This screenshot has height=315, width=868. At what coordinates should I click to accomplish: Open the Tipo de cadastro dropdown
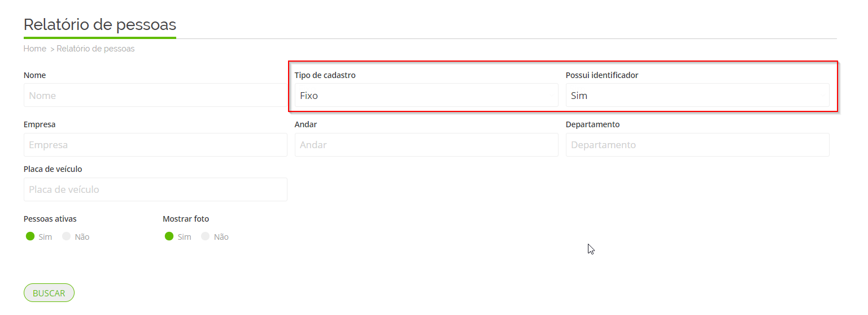tap(426, 96)
